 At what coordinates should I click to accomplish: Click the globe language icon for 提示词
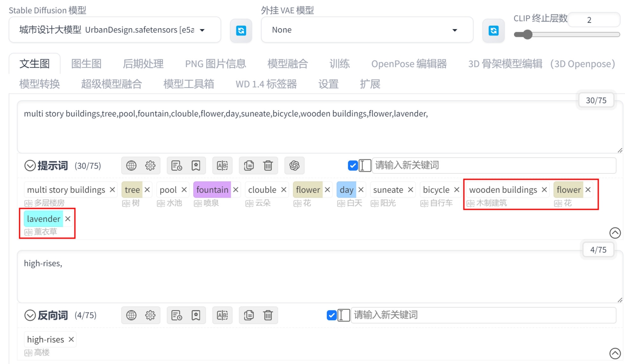pos(131,165)
